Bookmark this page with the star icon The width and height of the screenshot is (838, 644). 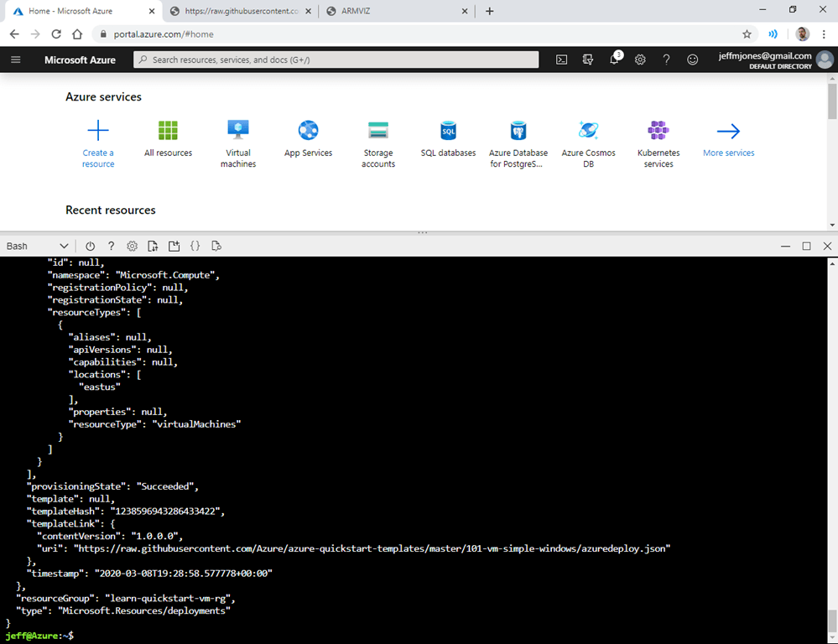(747, 34)
